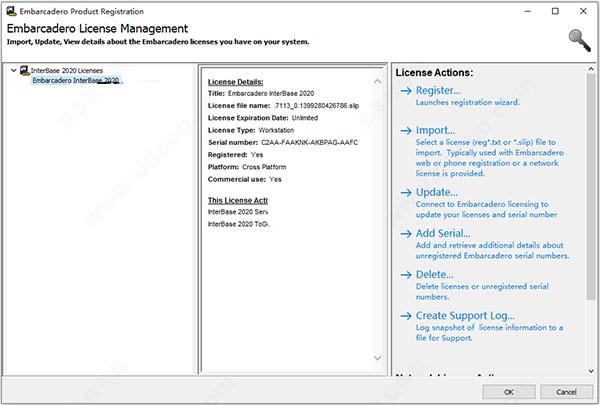Click the InterBase 2020 Licenses node icon
The width and height of the screenshot is (600, 405).
[25, 70]
